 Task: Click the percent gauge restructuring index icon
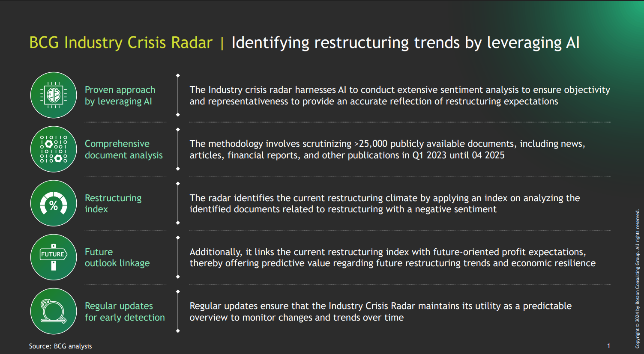pyautogui.click(x=54, y=203)
